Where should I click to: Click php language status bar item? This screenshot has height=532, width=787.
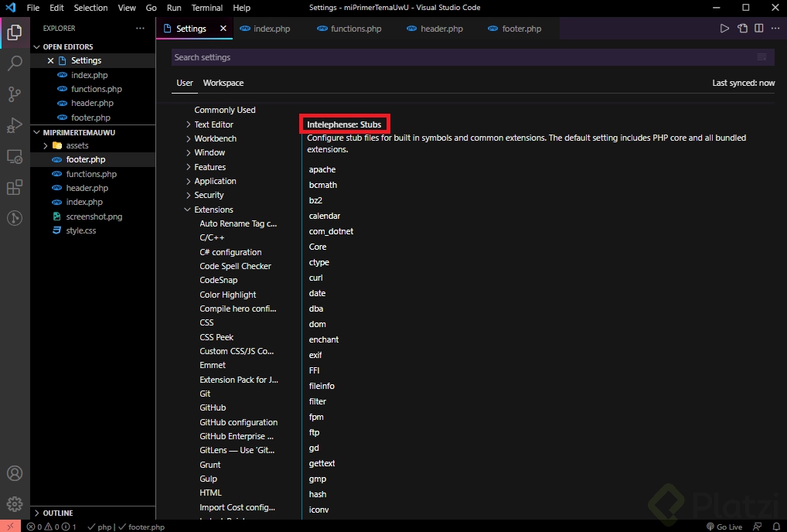click(100, 527)
